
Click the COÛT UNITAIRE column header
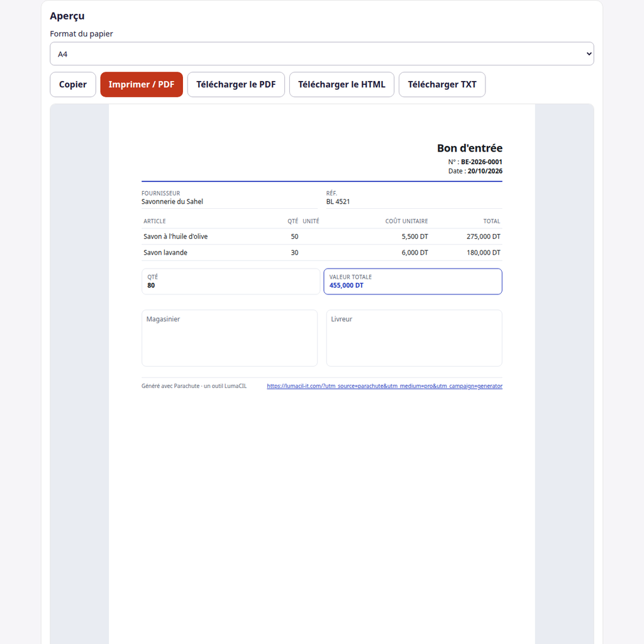(x=407, y=221)
